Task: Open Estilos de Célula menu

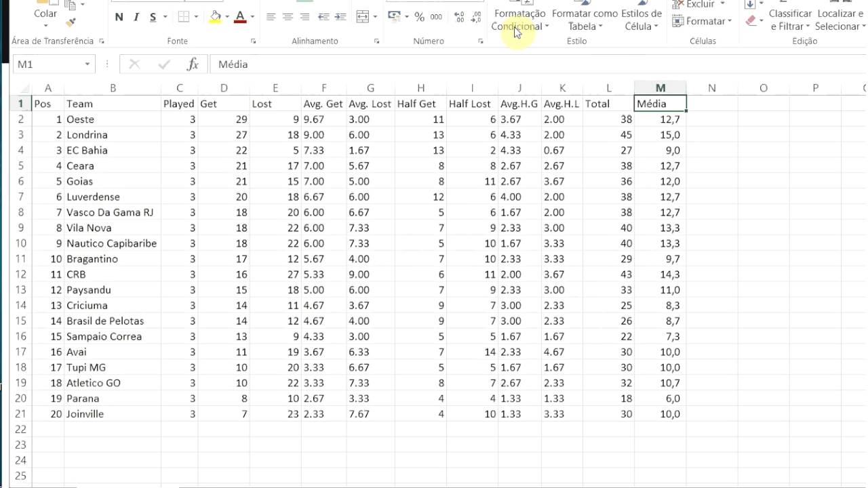Action: tap(642, 20)
